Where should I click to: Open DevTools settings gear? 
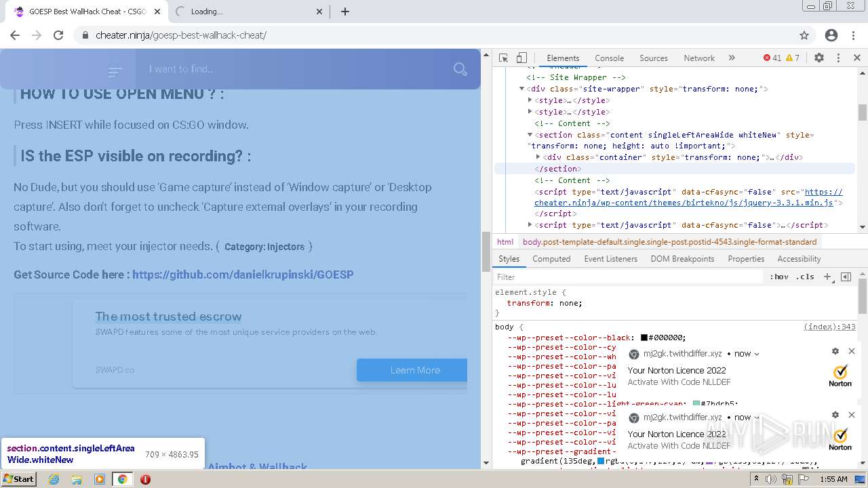pos(819,58)
